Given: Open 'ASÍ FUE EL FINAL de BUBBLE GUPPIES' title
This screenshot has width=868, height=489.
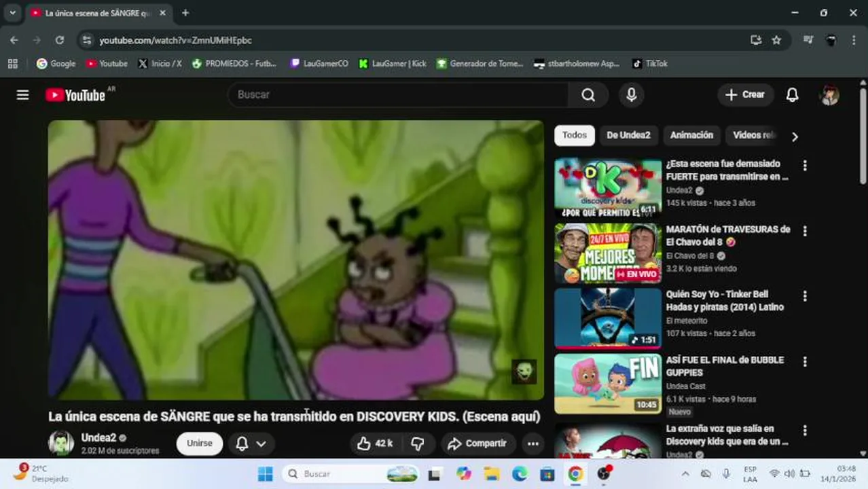Looking at the screenshot, I should click(725, 366).
